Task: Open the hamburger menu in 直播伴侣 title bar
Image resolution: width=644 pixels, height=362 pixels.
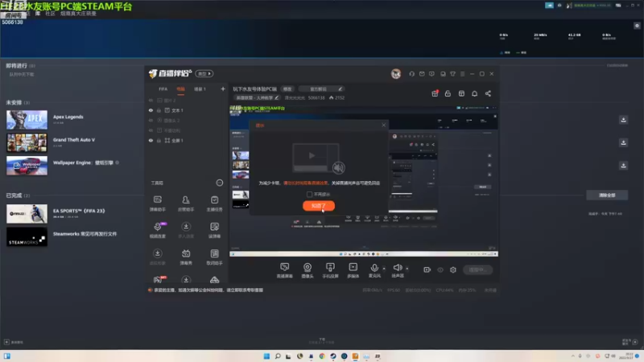Action: tap(462, 74)
